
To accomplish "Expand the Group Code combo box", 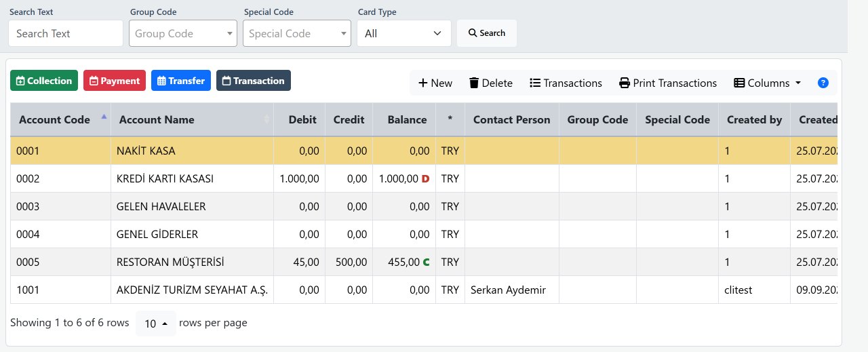I will pos(183,33).
